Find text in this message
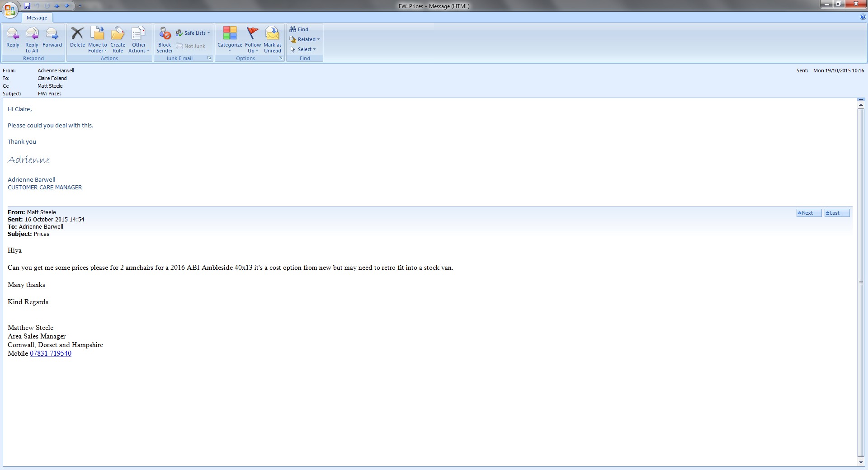The width and height of the screenshot is (868, 470). (299, 29)
